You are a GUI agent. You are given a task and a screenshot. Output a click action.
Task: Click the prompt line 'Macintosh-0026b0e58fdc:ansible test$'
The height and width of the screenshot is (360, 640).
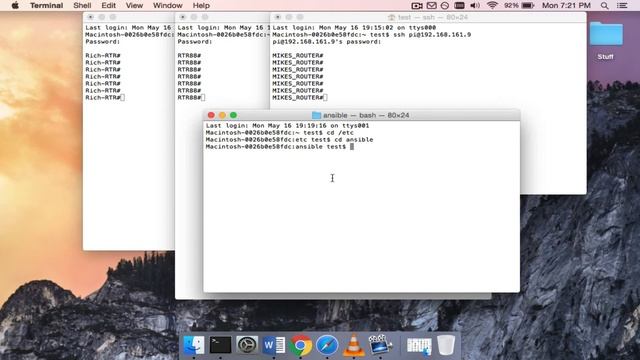coord(276,147)
